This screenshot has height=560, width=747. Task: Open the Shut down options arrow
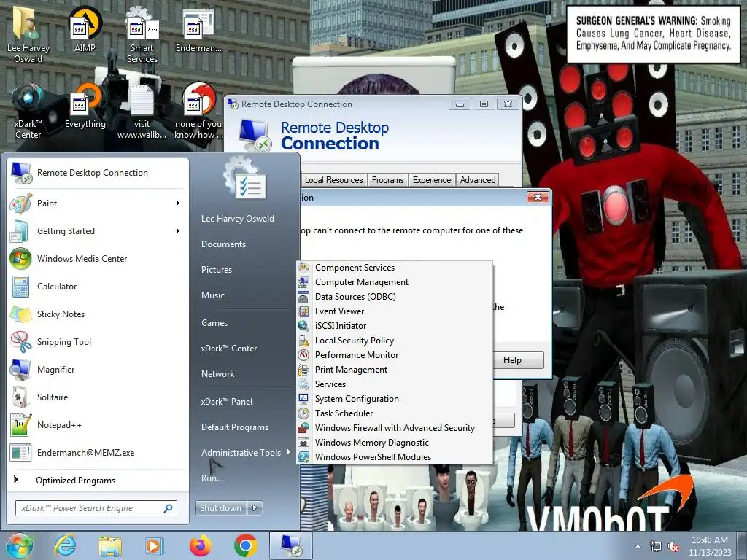tap(255, 508)
